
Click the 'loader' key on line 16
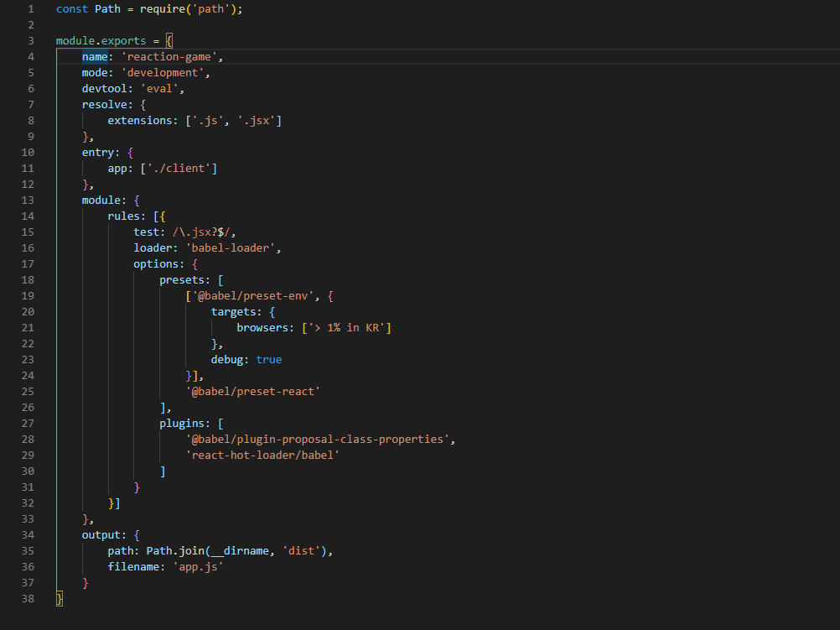tap(153, 248)
